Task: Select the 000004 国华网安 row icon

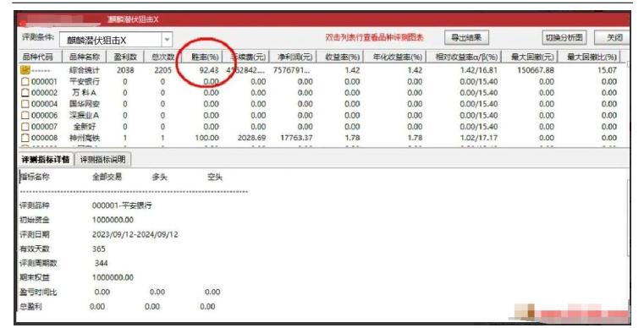Action: 25,104
